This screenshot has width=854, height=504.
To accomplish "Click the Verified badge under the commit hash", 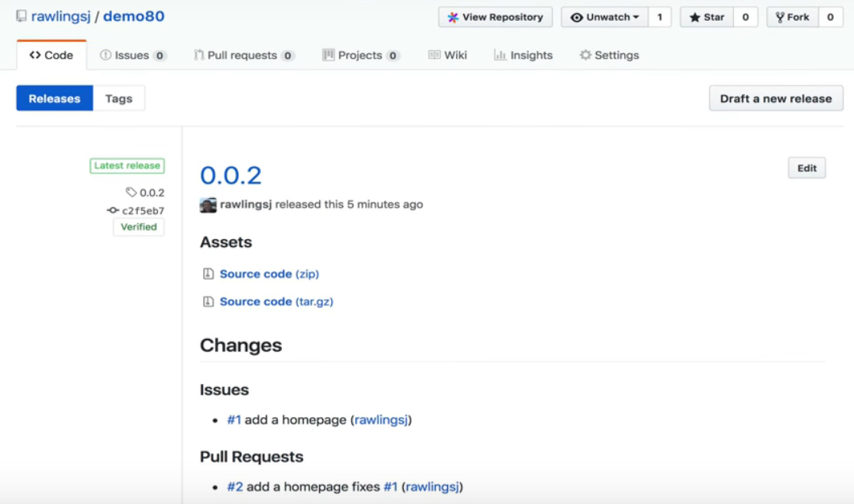I will tap(139, 227).
